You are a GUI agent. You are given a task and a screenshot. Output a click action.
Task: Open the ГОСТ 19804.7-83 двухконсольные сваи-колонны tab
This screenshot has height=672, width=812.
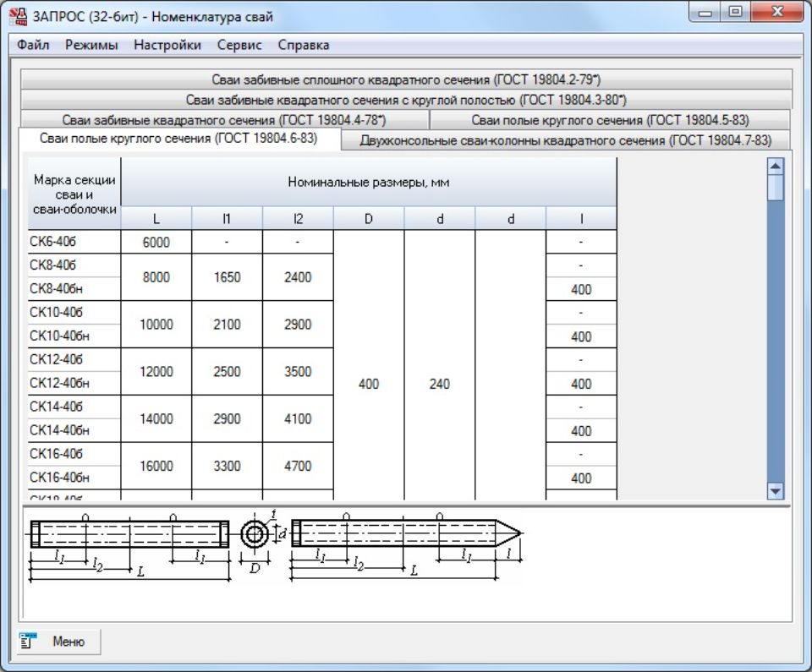565,140
